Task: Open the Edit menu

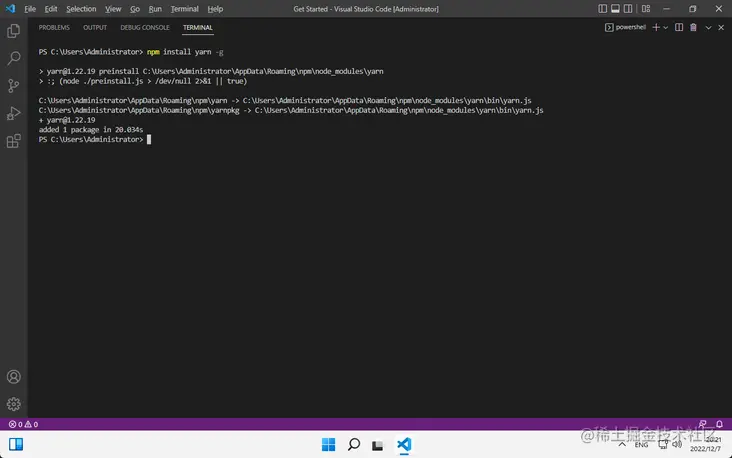Action: [x=51, y=9]
